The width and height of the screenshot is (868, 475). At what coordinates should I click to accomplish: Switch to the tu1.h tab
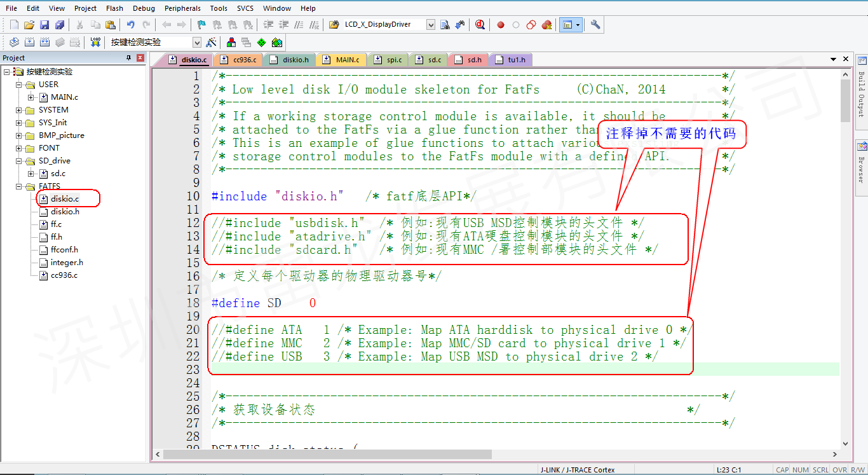pos(510,60)
